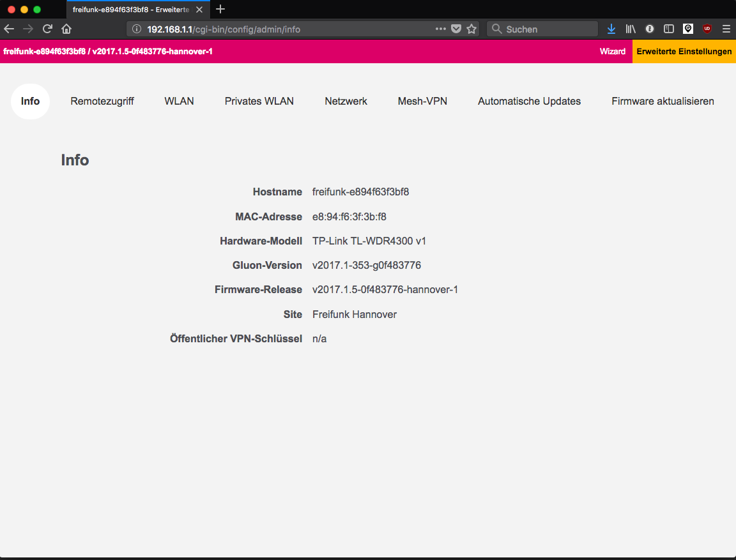The height and width of the screenshot is (560, 736).
Task: Go to Firmware aktualisieren tab
Action: point(663,101)
